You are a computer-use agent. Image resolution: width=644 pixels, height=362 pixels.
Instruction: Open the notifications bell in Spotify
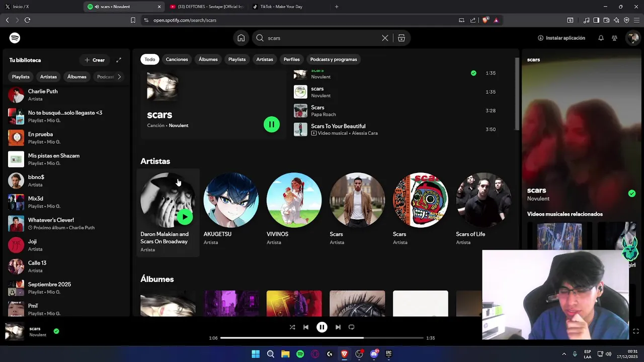pyautogui.click(x=601, y=38)
